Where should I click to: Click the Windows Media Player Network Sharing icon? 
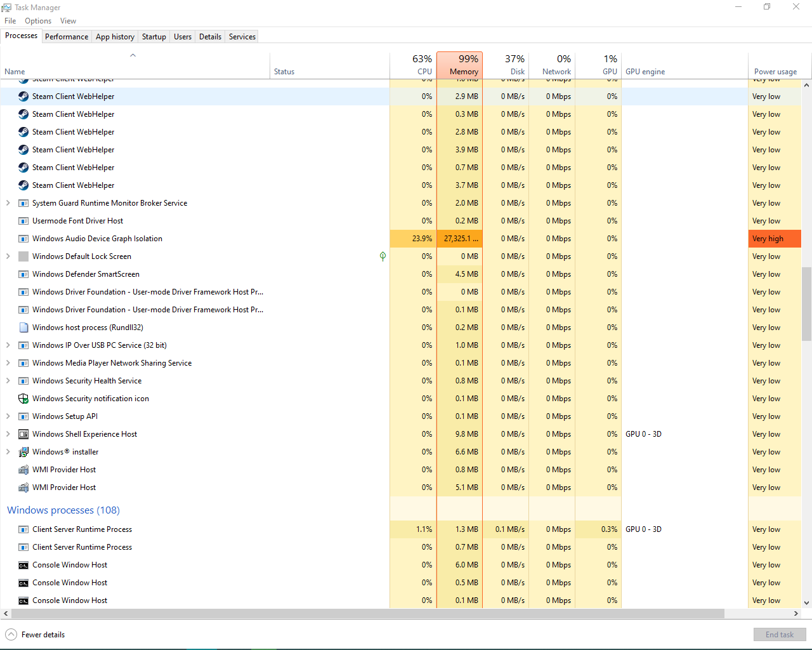tap(23, 363)
